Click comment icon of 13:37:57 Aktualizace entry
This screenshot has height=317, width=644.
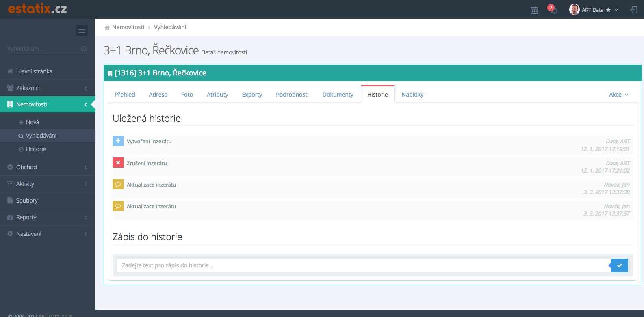click(118, 206)
